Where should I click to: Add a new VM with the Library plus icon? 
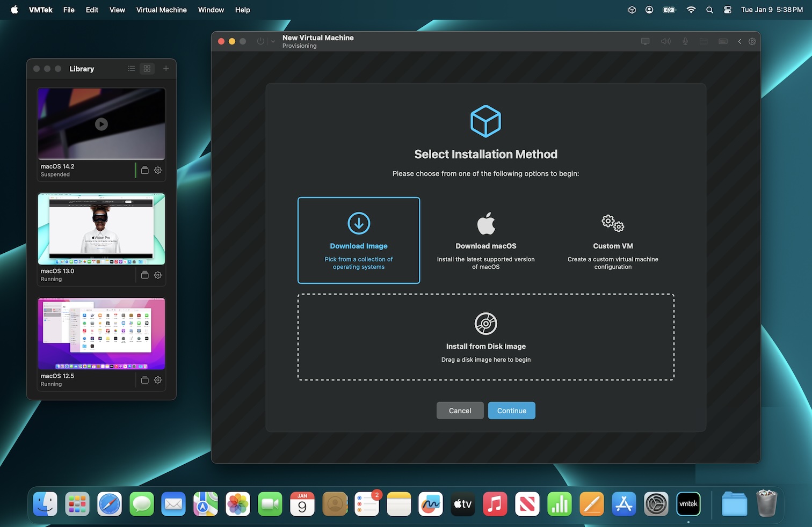tap(166, 69)
